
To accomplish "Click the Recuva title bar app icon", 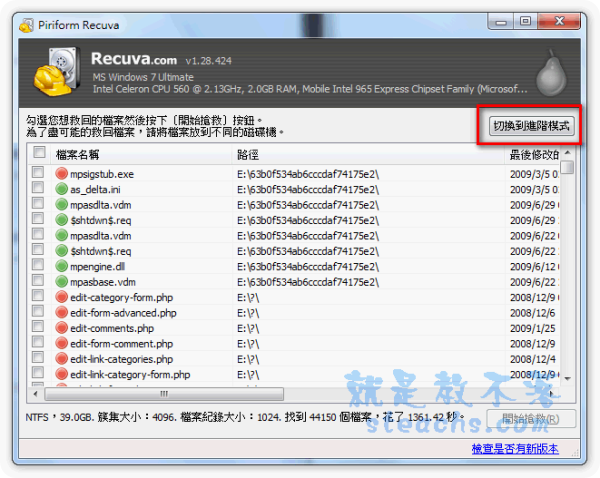I will (x=26, y=25).
